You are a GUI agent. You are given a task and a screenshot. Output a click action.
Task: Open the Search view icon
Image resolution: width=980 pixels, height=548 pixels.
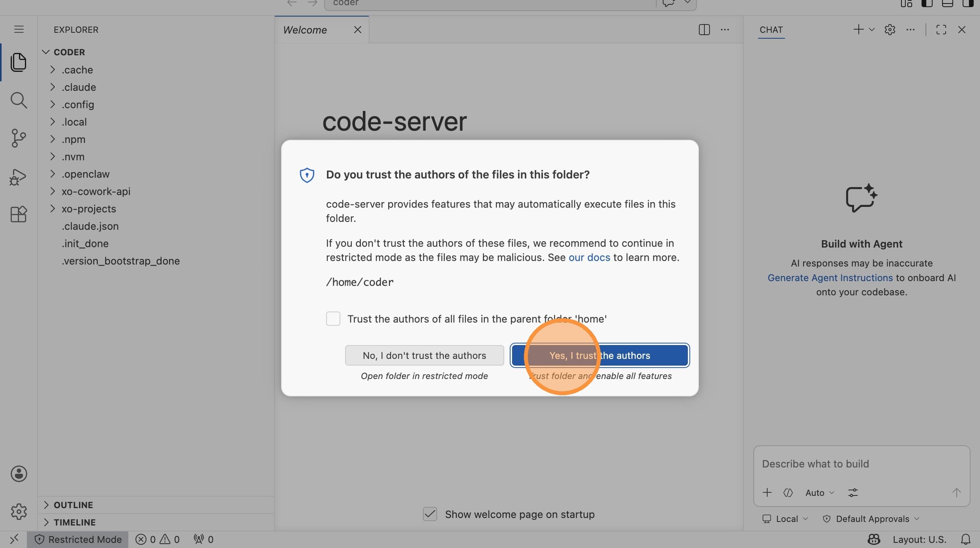coord(19,100)
